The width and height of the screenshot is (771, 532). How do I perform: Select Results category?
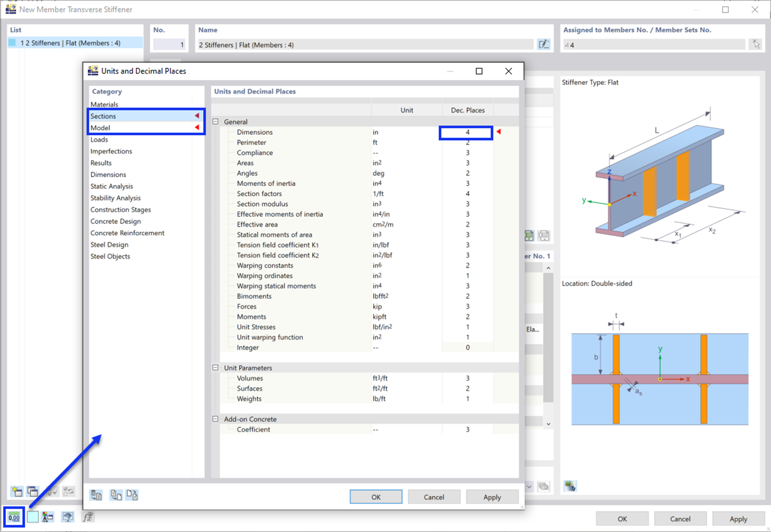[x=147, y=162]
